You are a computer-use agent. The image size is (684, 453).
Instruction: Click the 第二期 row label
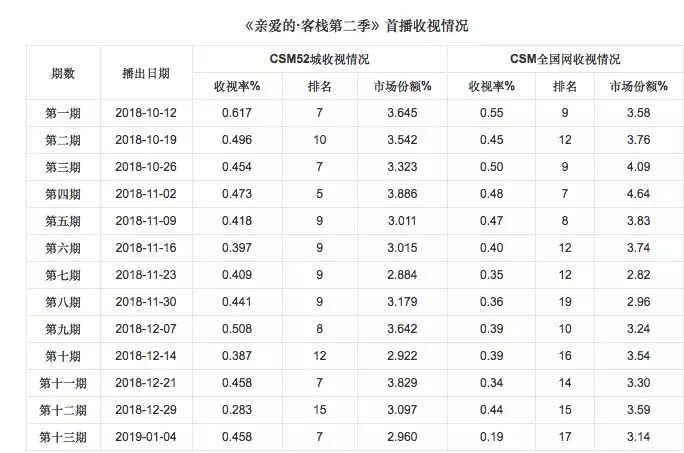pos(63,141)
